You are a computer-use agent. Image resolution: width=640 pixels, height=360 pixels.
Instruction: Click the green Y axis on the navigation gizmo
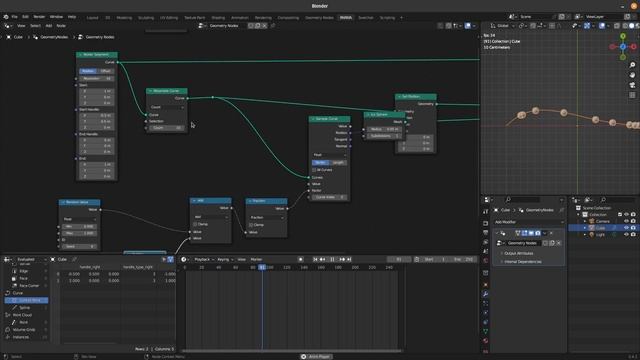coord(623,36)
